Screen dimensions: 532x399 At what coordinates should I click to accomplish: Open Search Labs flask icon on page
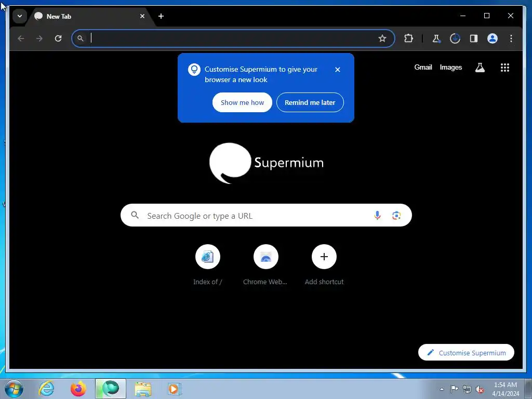pyautogui.click(x=480, y=68)
